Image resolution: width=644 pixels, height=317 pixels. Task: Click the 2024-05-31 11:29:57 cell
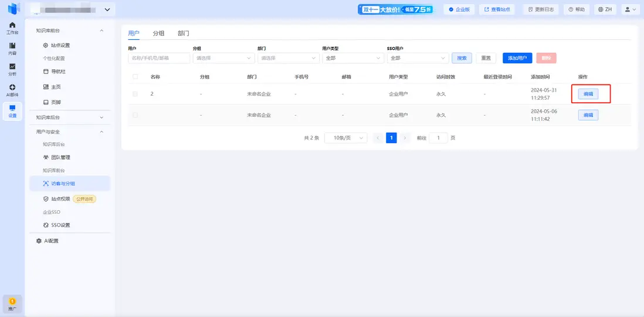543,94
